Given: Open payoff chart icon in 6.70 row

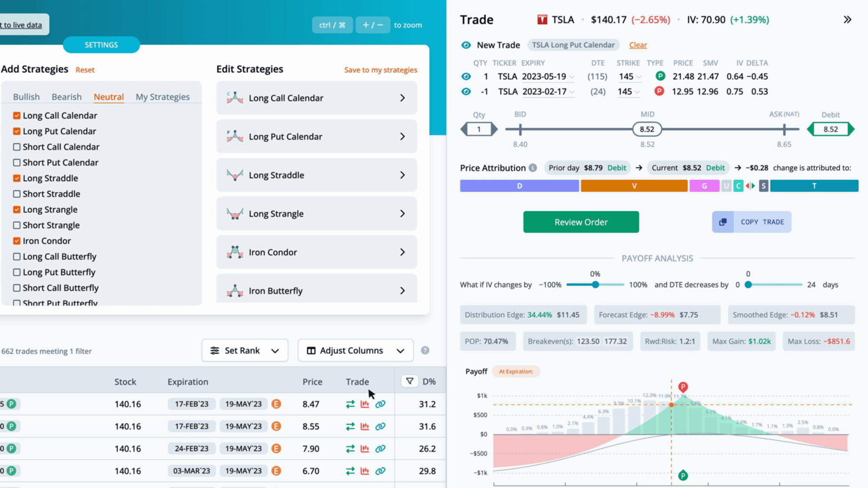Looking at the screenshot, I should pos(365,471).
